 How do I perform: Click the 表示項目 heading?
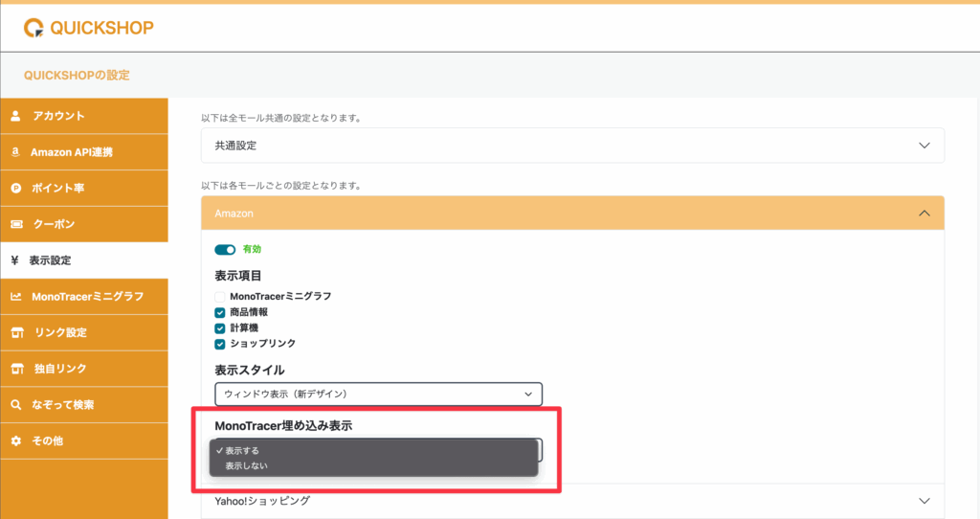click(x=238, y=276)
